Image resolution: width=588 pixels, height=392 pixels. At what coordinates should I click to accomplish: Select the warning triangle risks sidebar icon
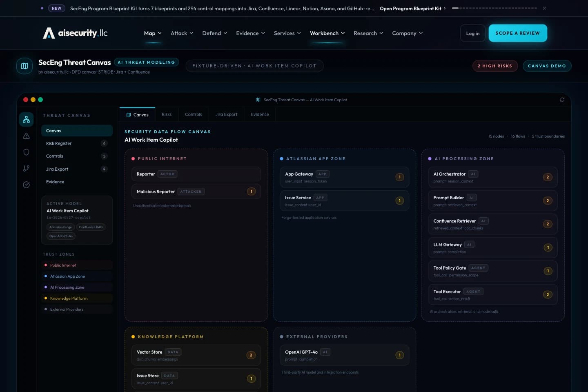[x=26, y=136]
